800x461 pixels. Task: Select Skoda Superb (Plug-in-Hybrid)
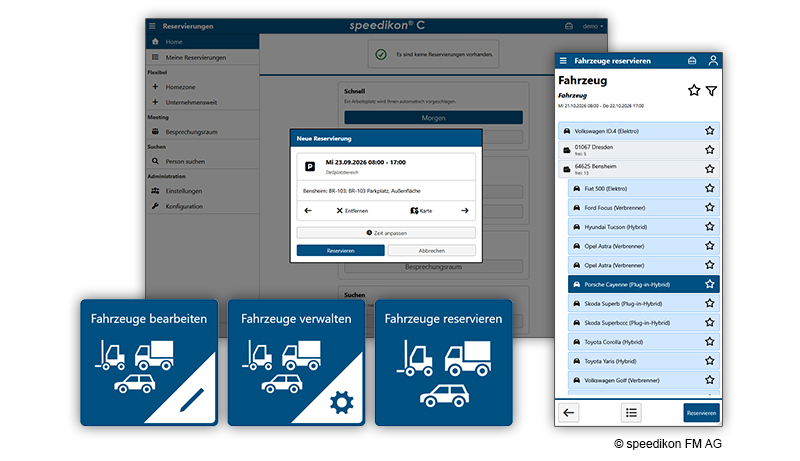point(644,303)
